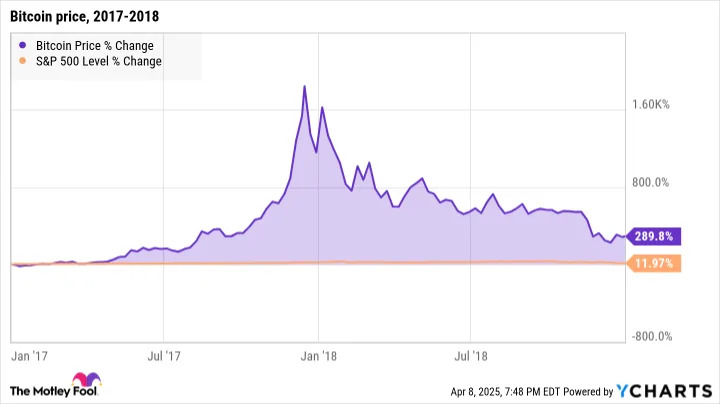Click the Jul '17 x-axis label
720x404 pixels.
164,356
